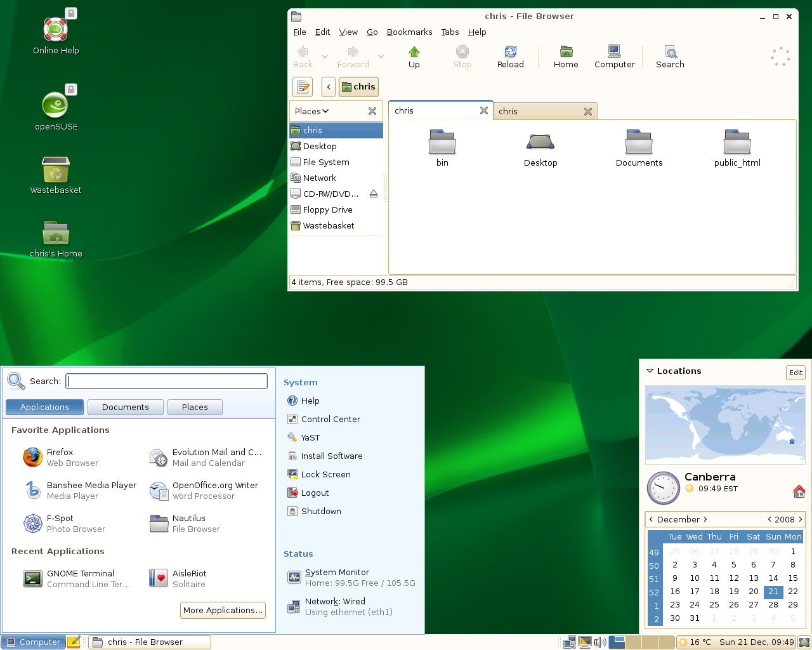Open the Places sidebar dropdown
The width and height of the screenshot is (812, 650).
click(311, 111)
